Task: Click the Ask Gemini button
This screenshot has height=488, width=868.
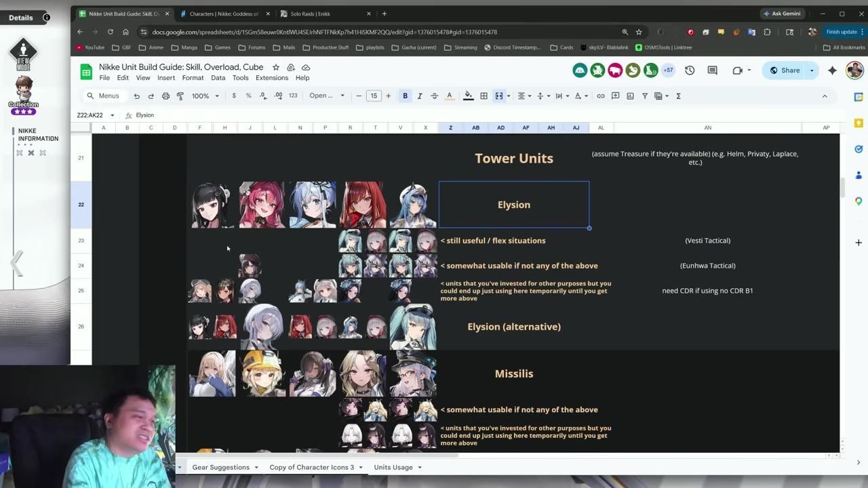Action: point(782,14)
